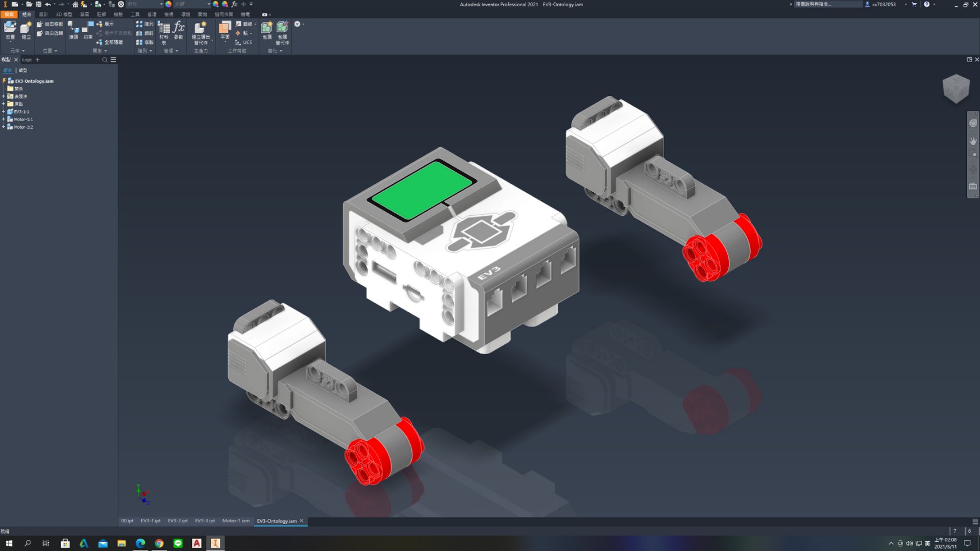
Task: Open the Bill of Materials (材料表)
Action: pos(164,32)
